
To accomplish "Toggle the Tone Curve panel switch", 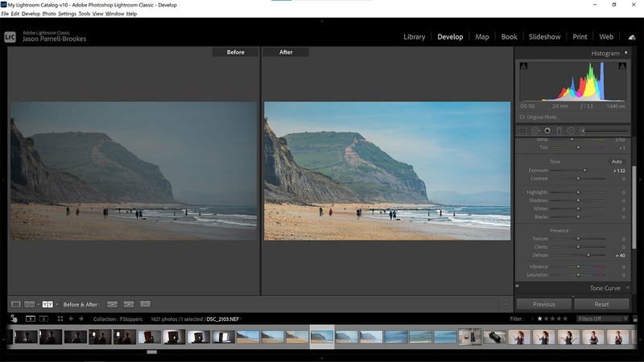I will point(517,286).
